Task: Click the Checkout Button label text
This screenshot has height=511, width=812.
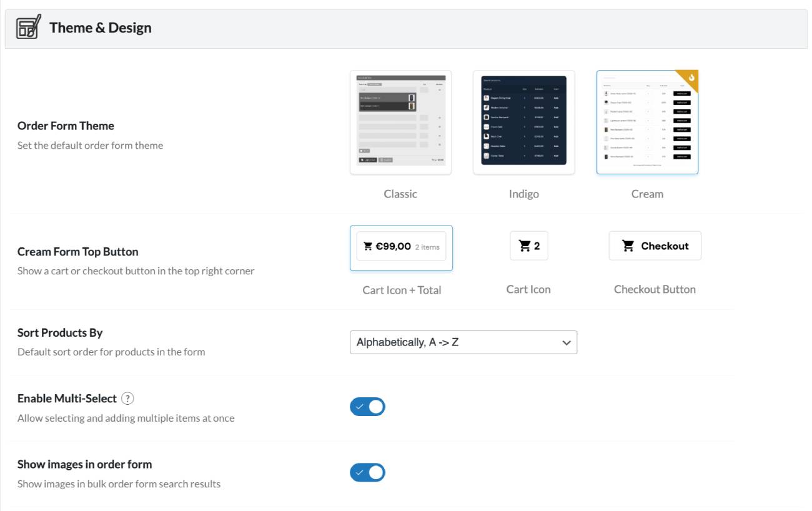Action: (655, 289)
